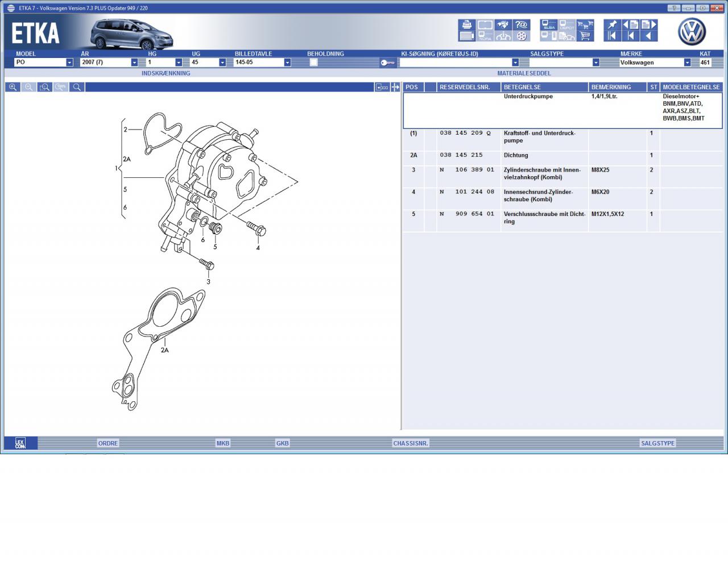
Task: Click the printer icon in the toolbar
Action: [x=466, y=24]
